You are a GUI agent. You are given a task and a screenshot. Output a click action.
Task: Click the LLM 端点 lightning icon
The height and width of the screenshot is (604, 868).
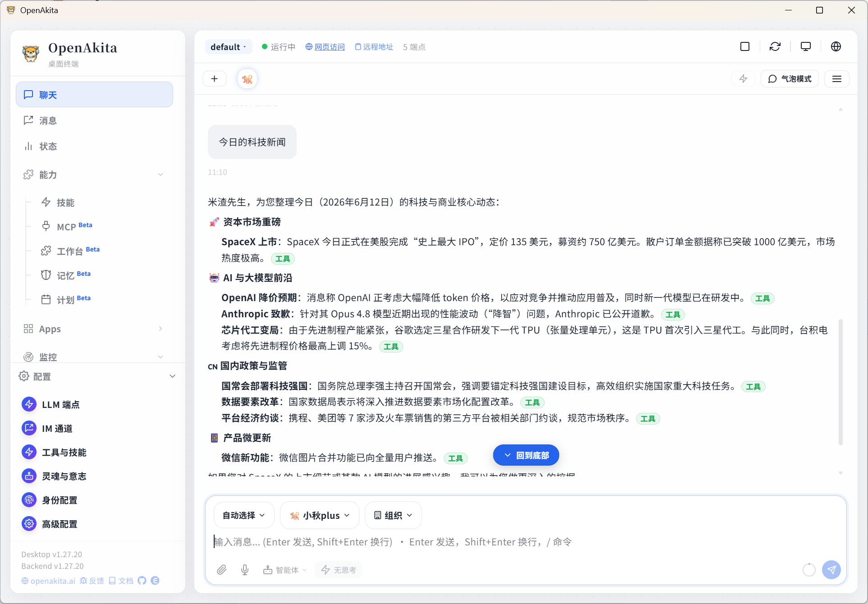coord(29,404)
